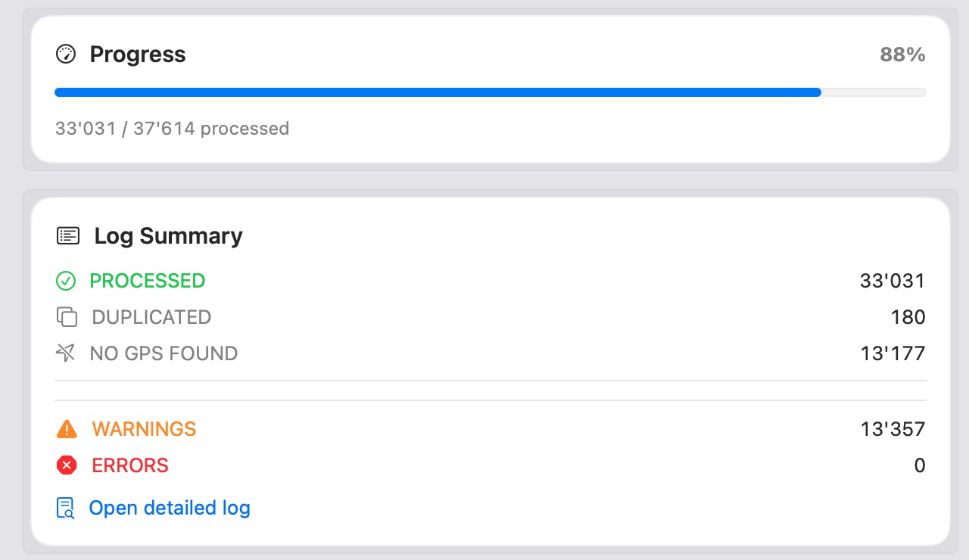
Task: Click the 33'031 / 37'614 processed text
Action: (x=172, y=129)
